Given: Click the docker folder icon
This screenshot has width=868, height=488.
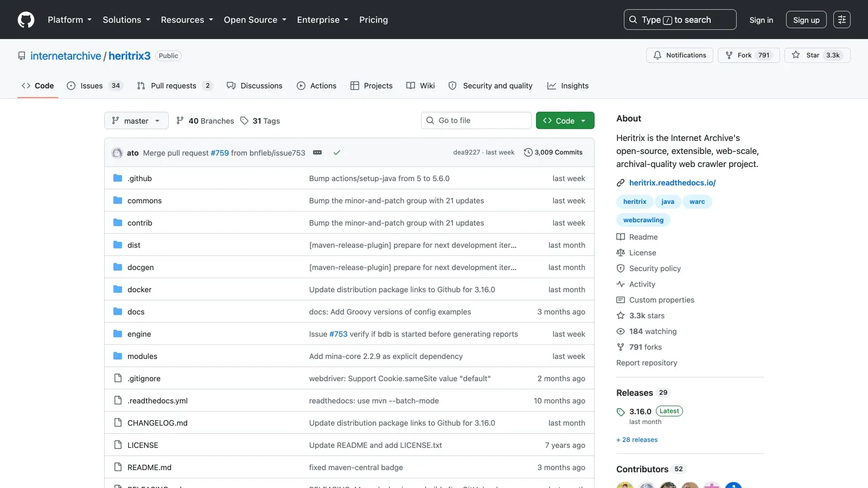Looking at the screenshot, I should (118, 290).
